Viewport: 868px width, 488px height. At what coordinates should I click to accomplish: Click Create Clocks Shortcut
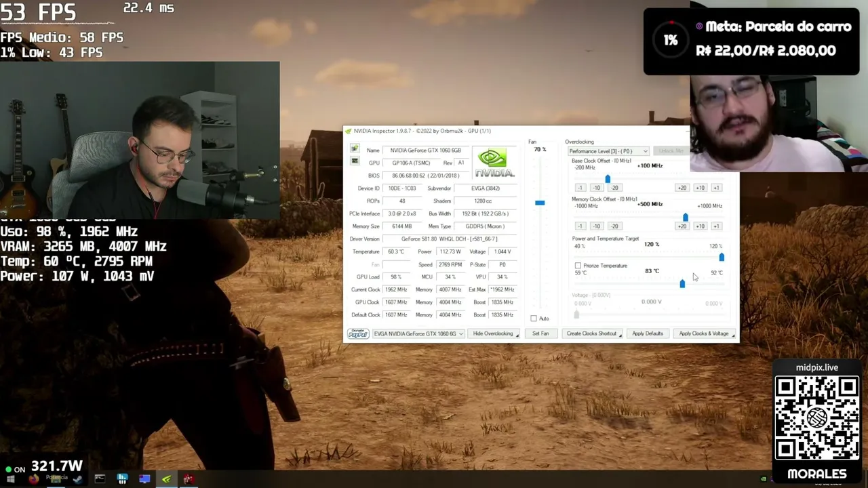[x=593, y=333]
